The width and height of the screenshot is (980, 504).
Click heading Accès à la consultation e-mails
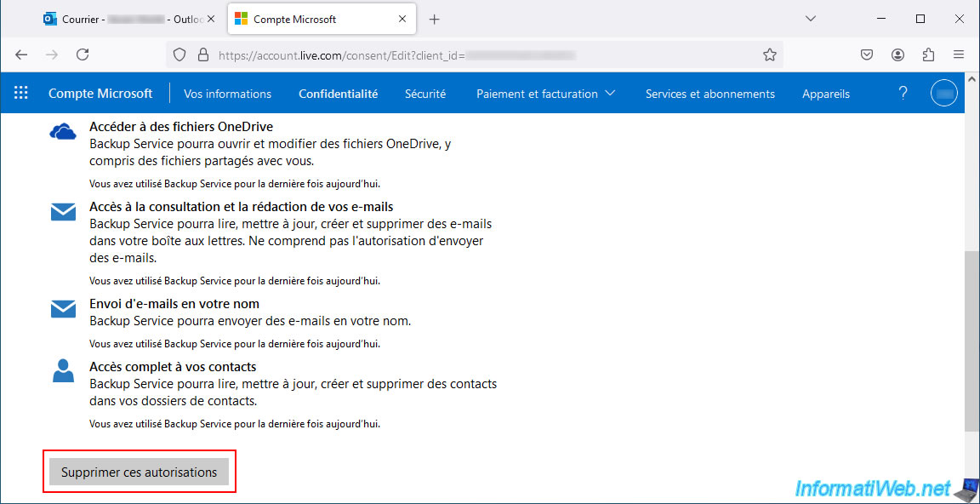tap(242, 206)
